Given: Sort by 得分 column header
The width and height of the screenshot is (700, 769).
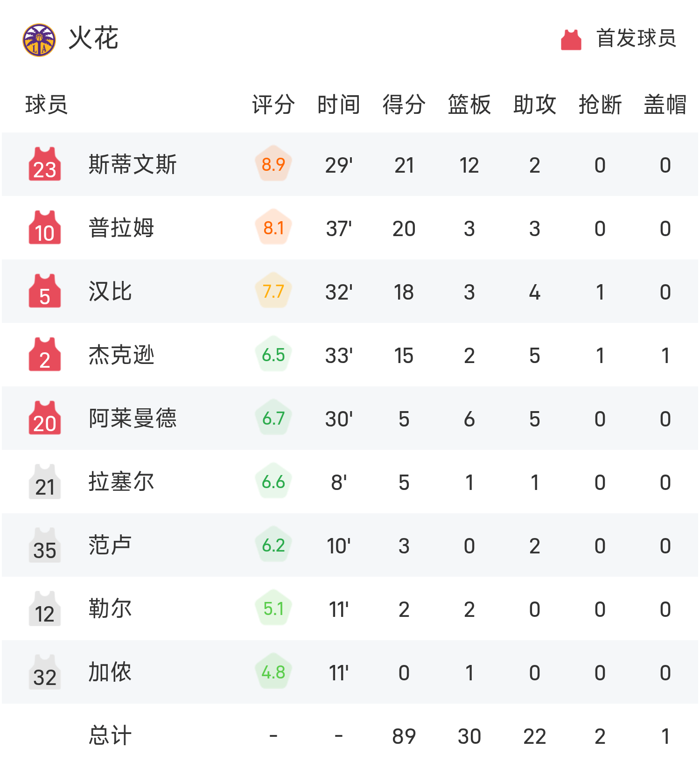Looking at the screenshot, I should point(404,105).
